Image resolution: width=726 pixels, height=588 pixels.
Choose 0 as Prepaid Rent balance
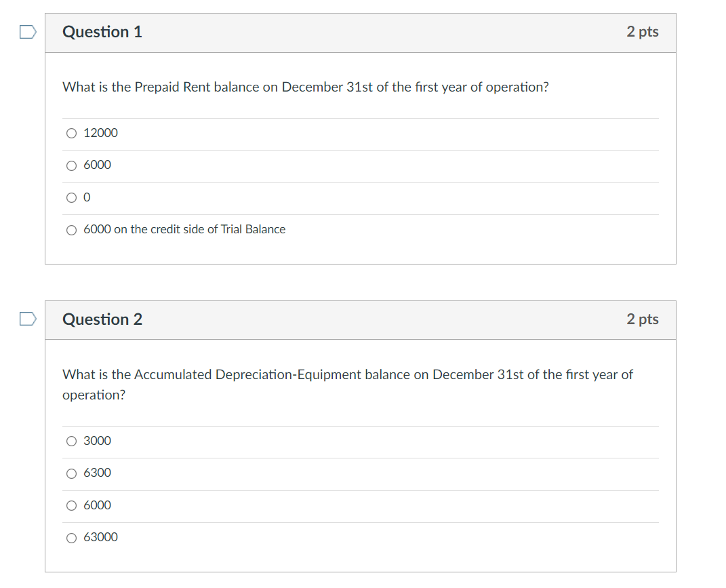point(72,198)
